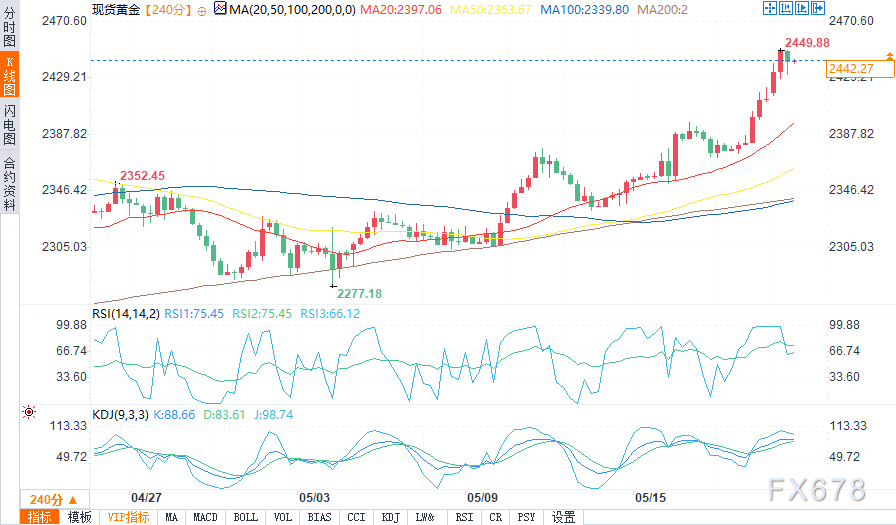Click the exit arrow icon in the chart toolbar
This screenshot has height=525, width=896.
pyautogui.click(x=818, y=8)
